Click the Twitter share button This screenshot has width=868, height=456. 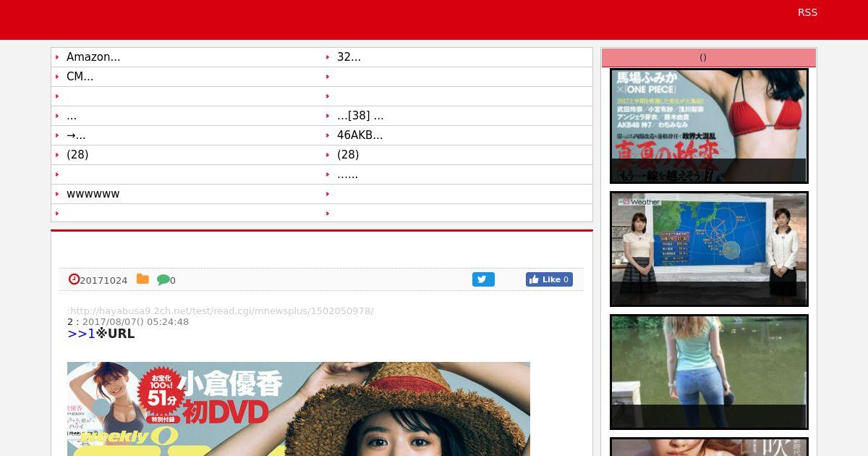(x=483, y=279)
